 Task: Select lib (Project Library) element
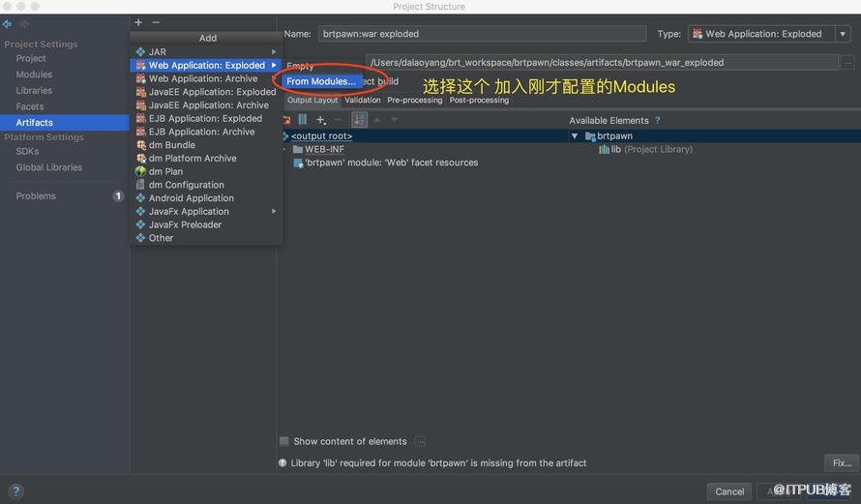(646, 149)
